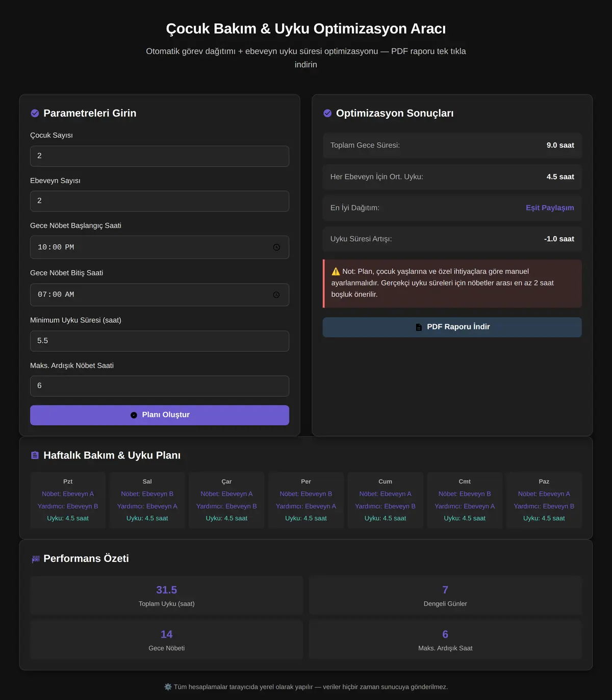Focus the Minimum Uyku Süresi input
612x700 pixels.
point(160,341)
